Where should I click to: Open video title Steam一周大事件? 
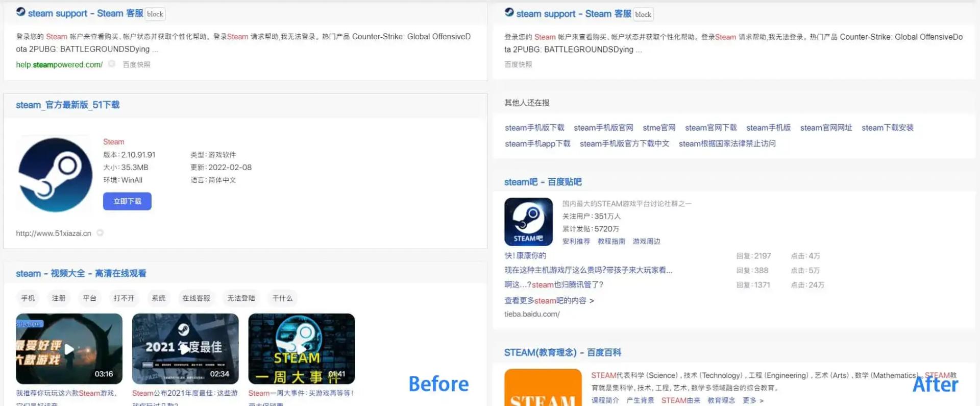pos(301,393)
